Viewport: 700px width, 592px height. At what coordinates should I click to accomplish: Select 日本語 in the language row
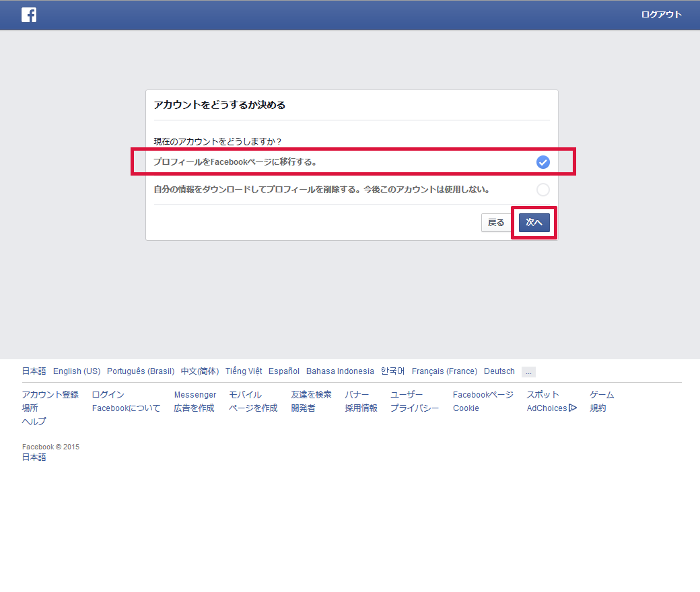tap(34, 371)
